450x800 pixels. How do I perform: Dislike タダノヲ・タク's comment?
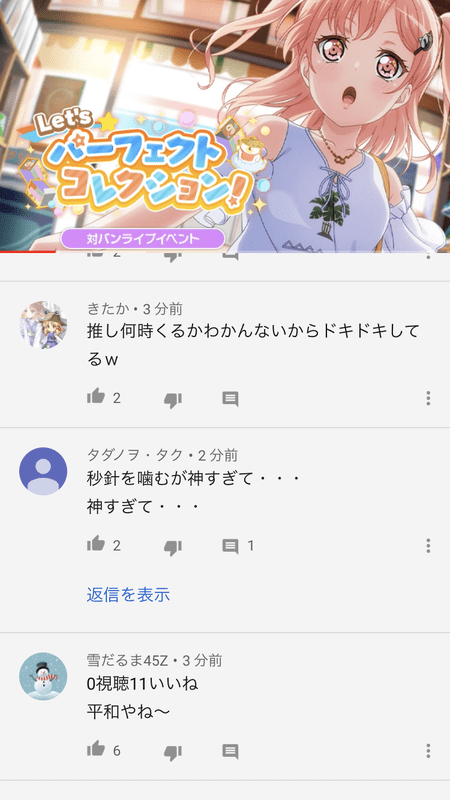(173, 547)
